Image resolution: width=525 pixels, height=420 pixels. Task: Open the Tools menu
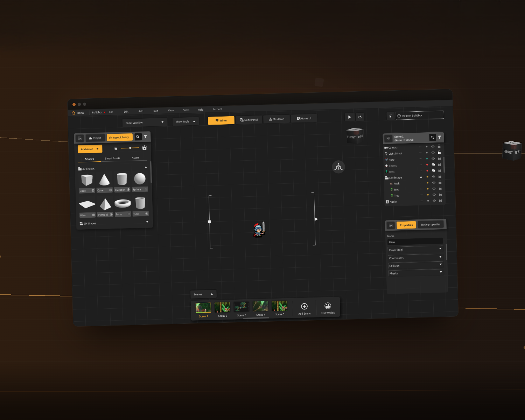click(186, 110)
